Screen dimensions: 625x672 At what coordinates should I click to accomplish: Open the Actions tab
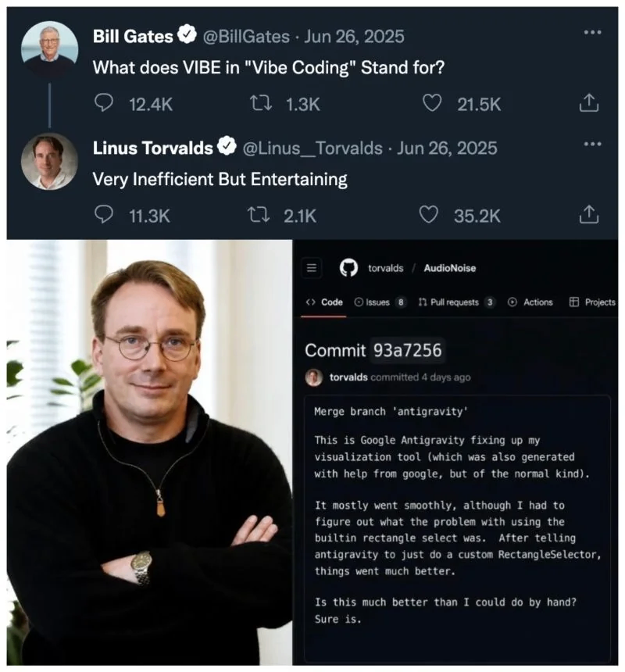click(530, 302)
